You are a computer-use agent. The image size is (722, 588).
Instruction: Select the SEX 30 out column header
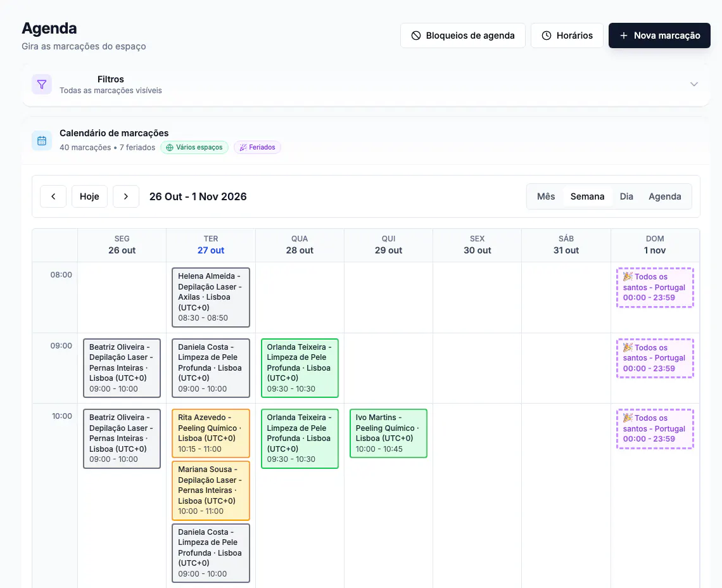click(x=478, y=245)
